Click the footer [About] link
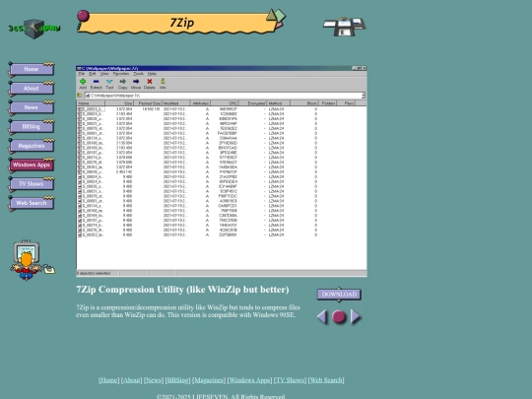 (x=132, y=380)
